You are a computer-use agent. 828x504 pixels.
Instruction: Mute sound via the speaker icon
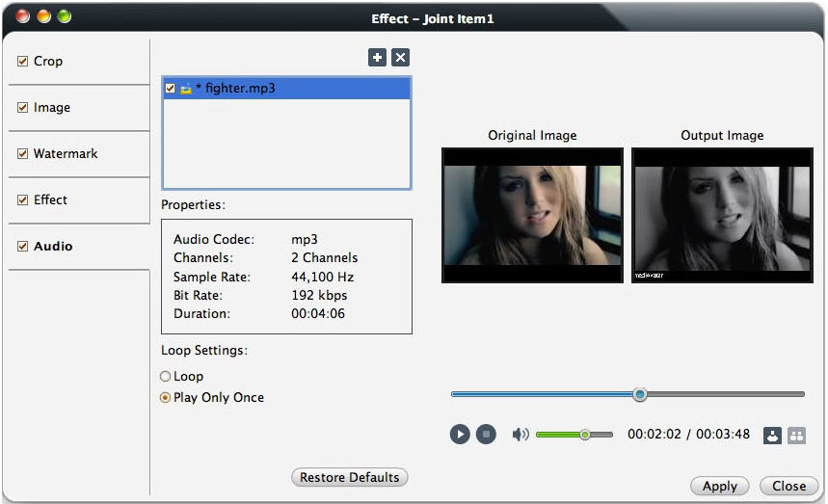(x=521, y=435)
